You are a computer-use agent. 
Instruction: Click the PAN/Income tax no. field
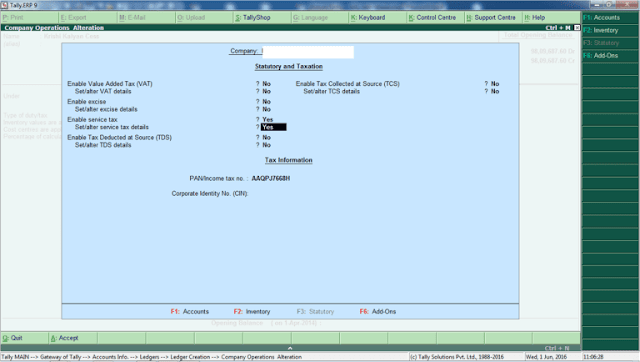[x=271, y=178]
